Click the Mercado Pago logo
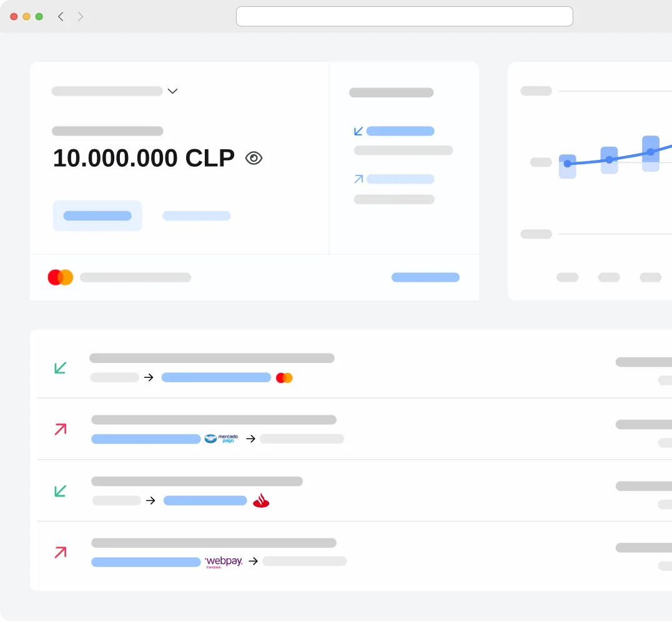672x622 pixels. [221, 438]
